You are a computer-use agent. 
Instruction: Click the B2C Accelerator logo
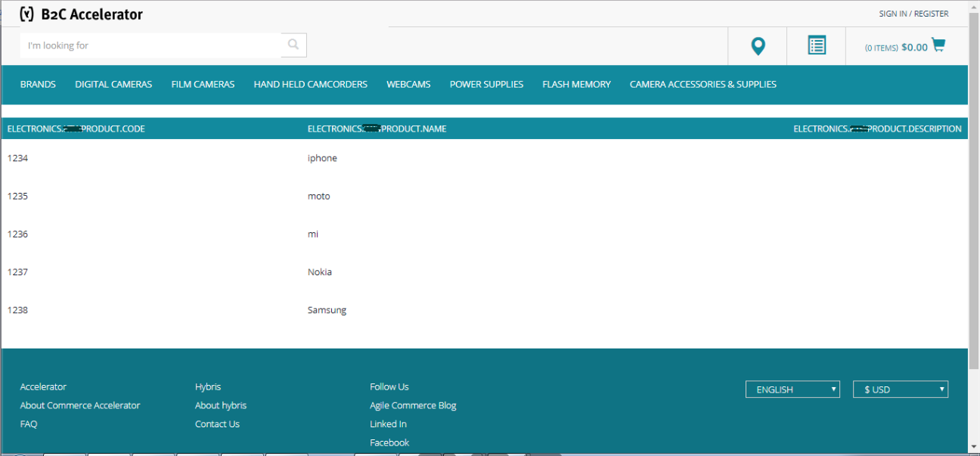pyautogui.click(x=81, y=14)
